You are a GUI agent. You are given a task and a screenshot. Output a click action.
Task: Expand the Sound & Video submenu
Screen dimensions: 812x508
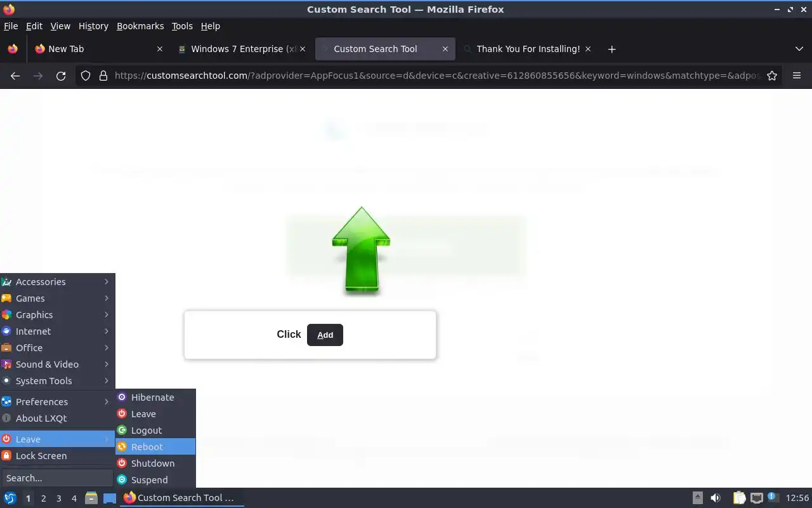point(57,364)
